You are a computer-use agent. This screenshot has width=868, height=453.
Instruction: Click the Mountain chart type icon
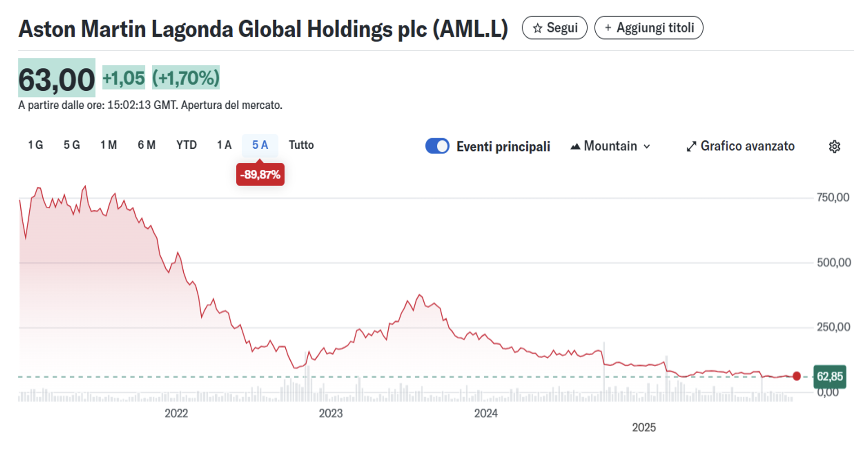pos(575,147)
